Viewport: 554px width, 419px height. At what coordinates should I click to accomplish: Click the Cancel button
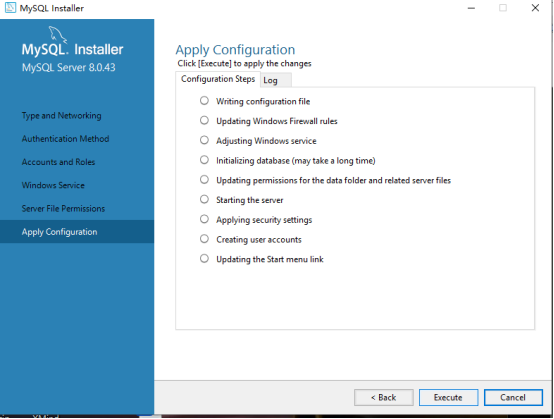tap(513, 398)
